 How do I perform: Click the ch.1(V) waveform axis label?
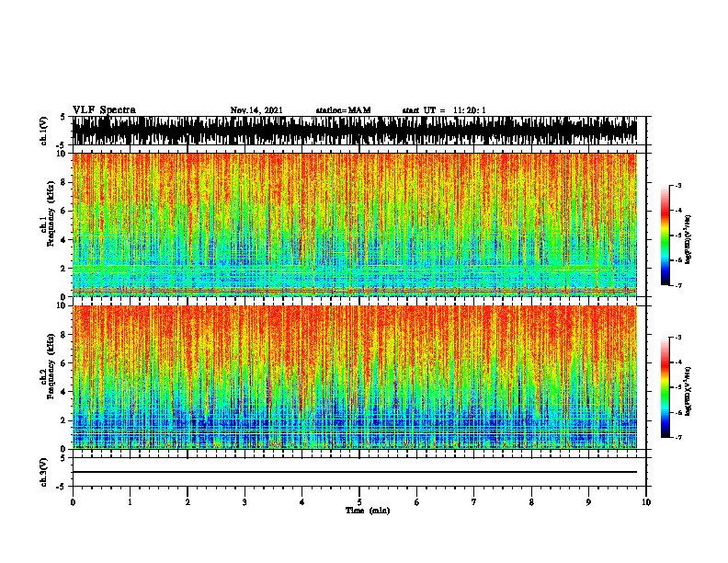pos(44,131)
